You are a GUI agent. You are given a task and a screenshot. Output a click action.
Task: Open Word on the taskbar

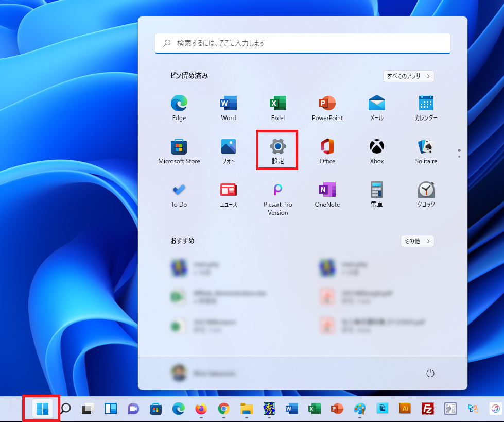pyautogui.click(x=291, y=409)
